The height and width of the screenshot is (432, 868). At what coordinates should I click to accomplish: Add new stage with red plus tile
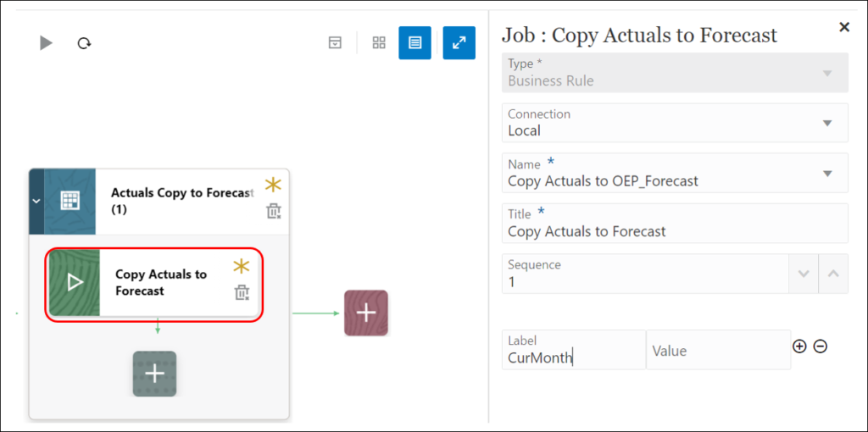coord(365,313)
